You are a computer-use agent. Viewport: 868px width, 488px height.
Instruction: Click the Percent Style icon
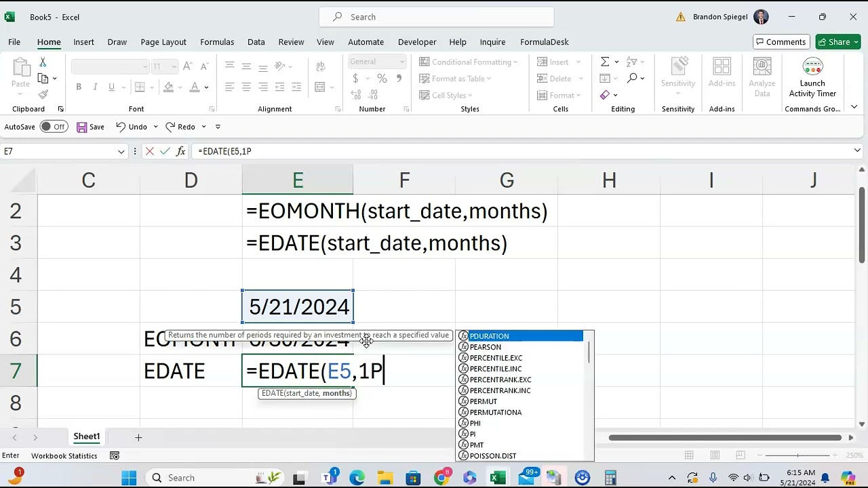pyautogui.click(x=382, y=79)
